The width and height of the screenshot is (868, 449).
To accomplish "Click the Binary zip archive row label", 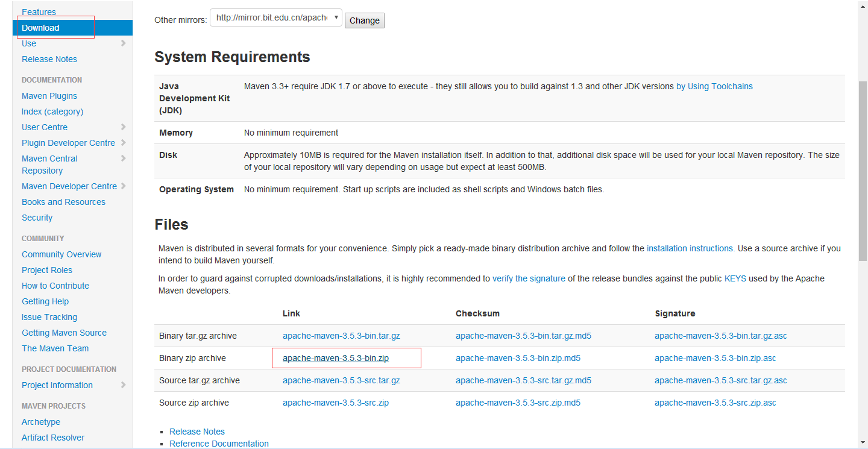I will click(x=192, y=358).
